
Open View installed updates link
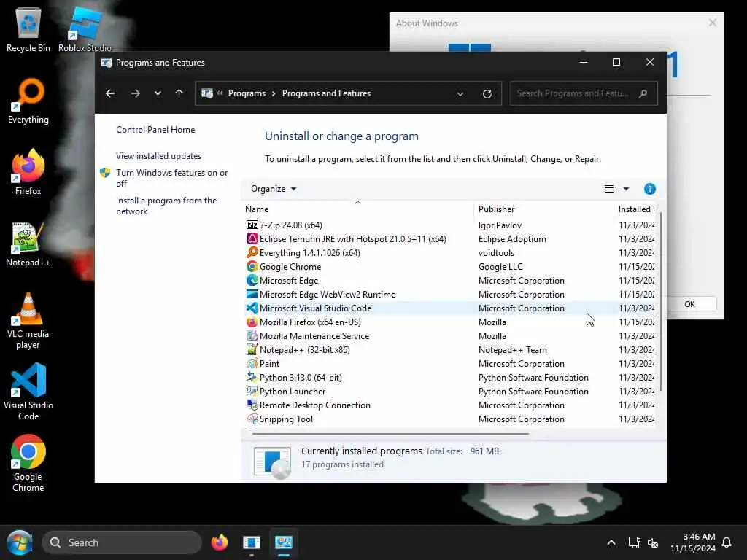coord(158,156)
